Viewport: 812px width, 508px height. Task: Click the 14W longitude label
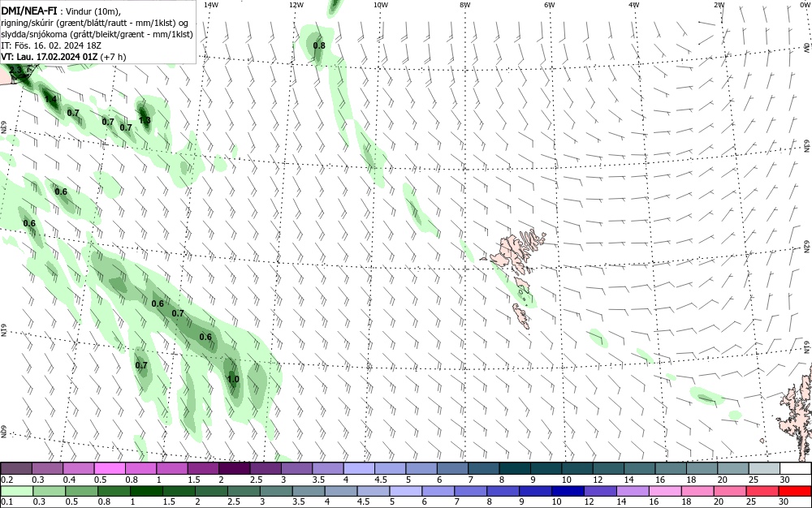point(211,5)
